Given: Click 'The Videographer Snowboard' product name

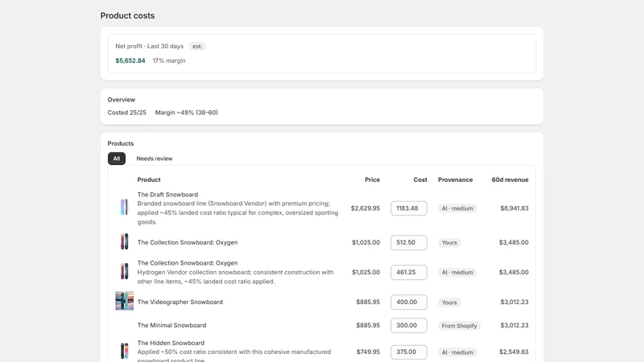Looking at the screenshot, I should coord(180,302).
